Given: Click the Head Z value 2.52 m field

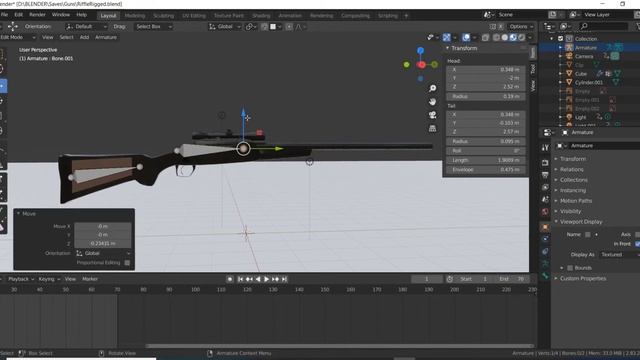Looking at the screenshot, I should [x=486, y=87].
